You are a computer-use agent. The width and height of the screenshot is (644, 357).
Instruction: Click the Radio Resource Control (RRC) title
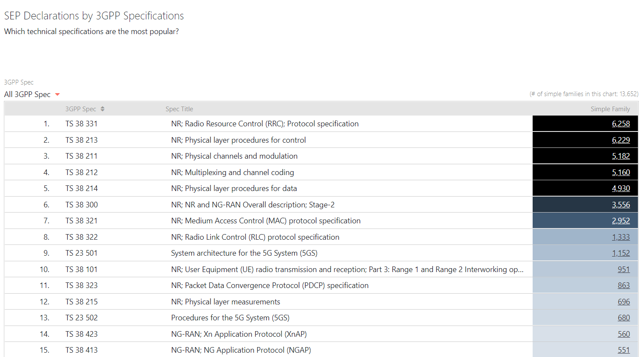pos(265,124)
